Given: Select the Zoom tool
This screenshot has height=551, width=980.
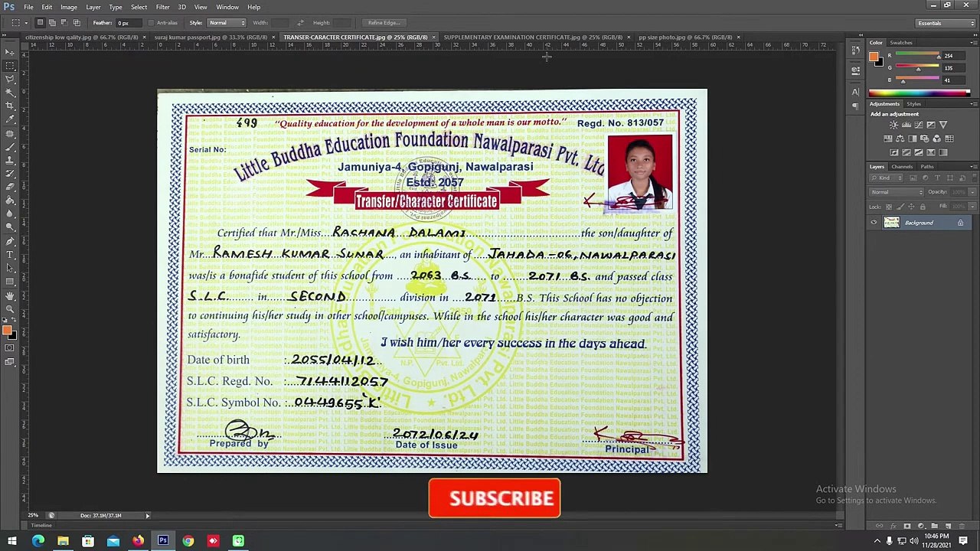Looking at the screenshot, I should tap(10, 309).
